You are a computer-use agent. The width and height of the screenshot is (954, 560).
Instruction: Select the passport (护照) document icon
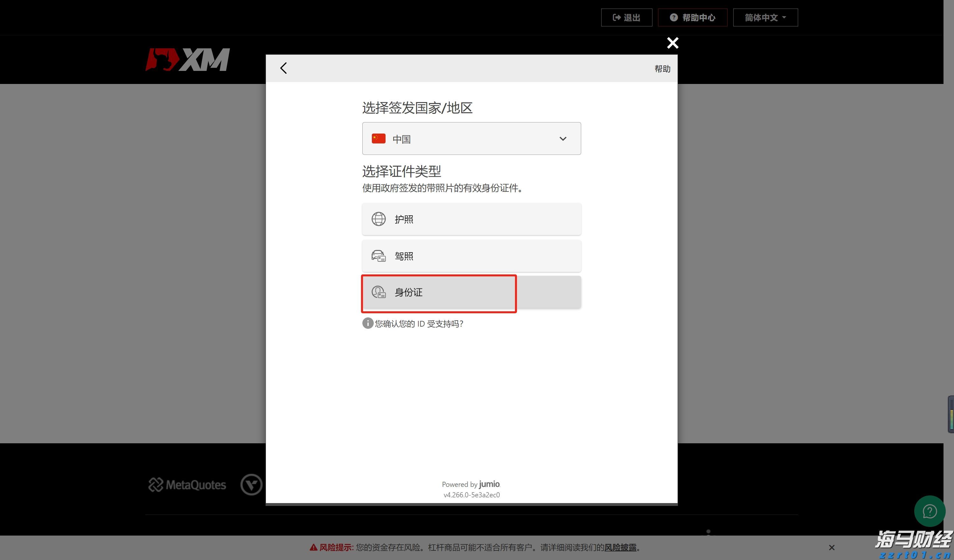(378, 219)
